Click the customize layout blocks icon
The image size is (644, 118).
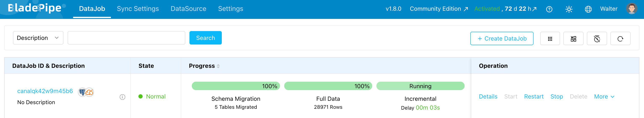(573, 38)
